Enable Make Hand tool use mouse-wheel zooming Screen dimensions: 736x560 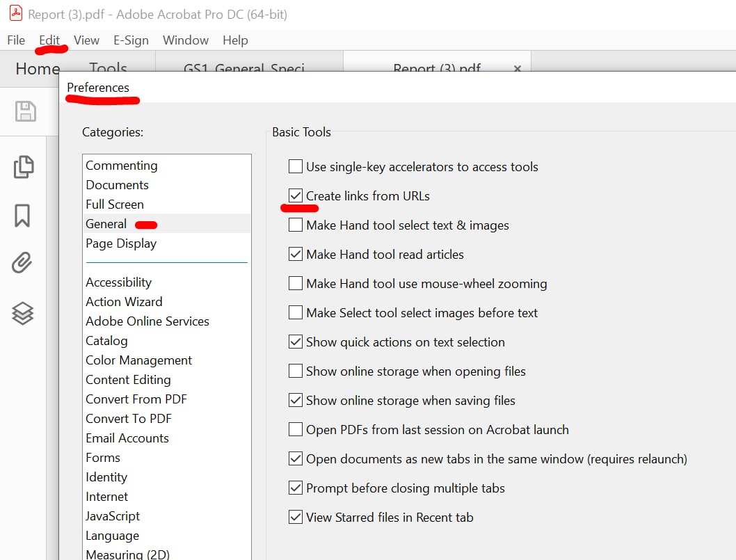295,283
